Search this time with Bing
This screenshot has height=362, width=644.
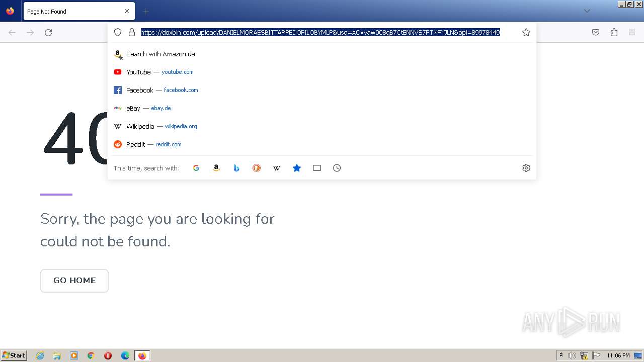coord(236,168)
